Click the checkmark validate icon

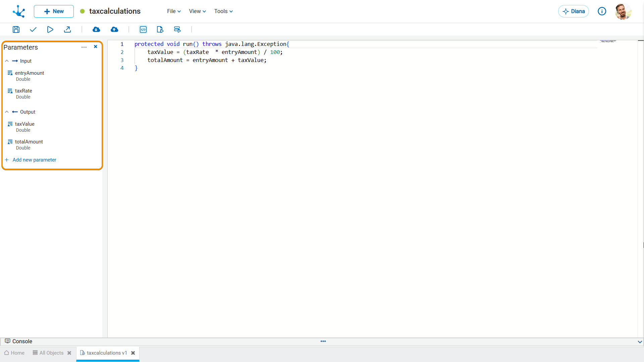33,29
